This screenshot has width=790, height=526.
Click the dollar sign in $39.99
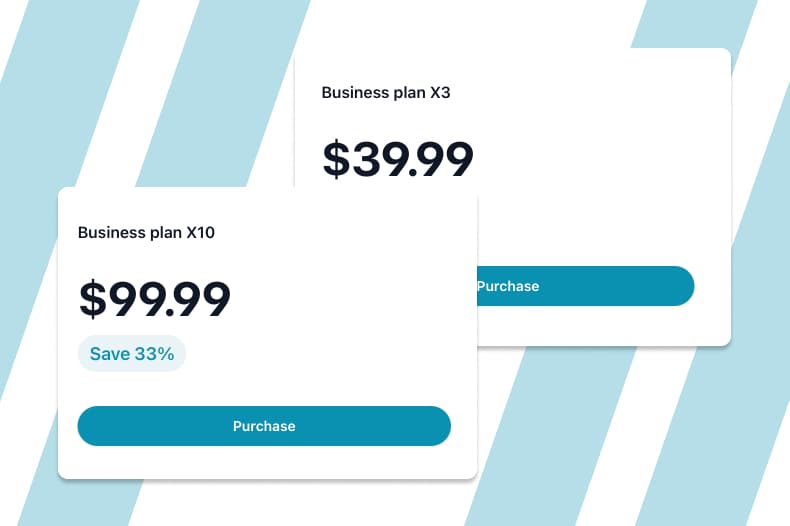336,160
